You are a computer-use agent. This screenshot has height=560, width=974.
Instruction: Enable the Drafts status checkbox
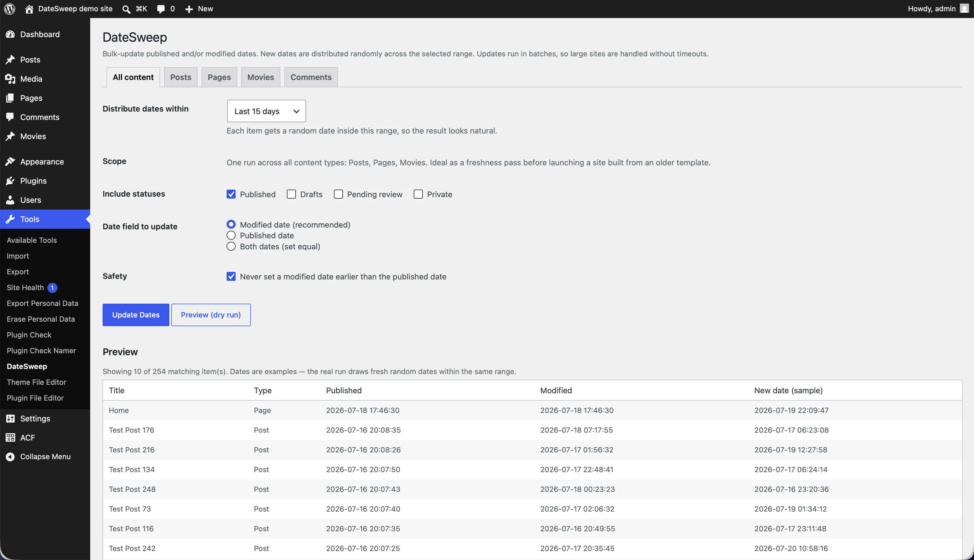pyautogui.click(x=291, y=194)
